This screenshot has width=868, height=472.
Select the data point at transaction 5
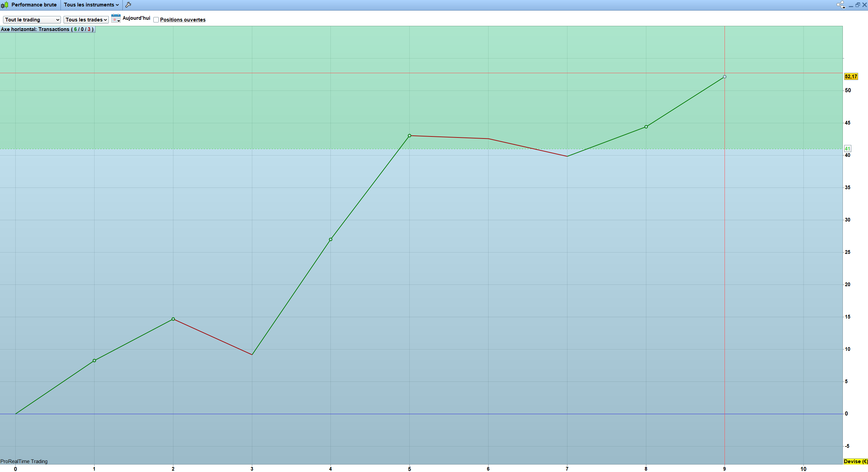409,136
